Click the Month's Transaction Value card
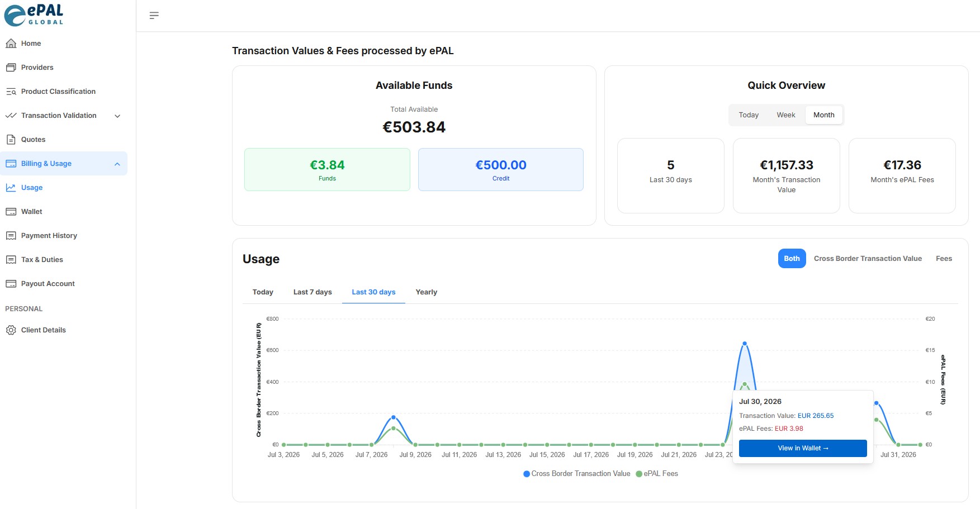Viewport: 980px width, 509px height. (x=787, y=175)
